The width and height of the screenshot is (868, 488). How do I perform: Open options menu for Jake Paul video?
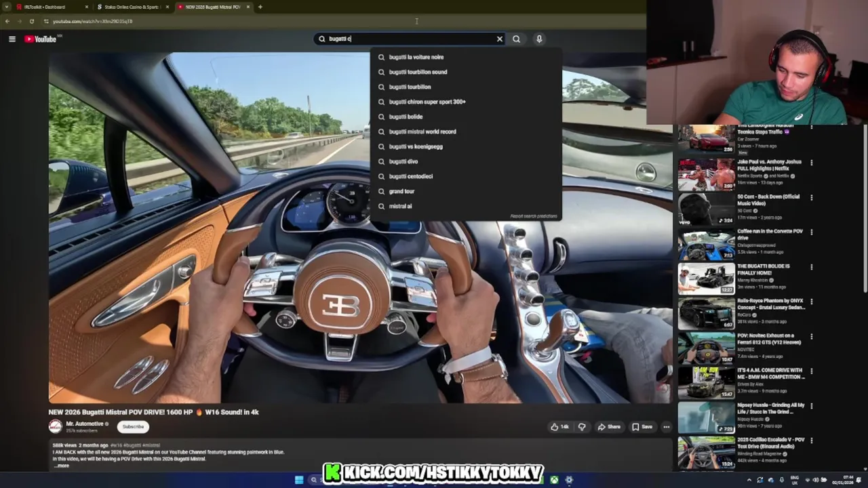pos(811,163)
